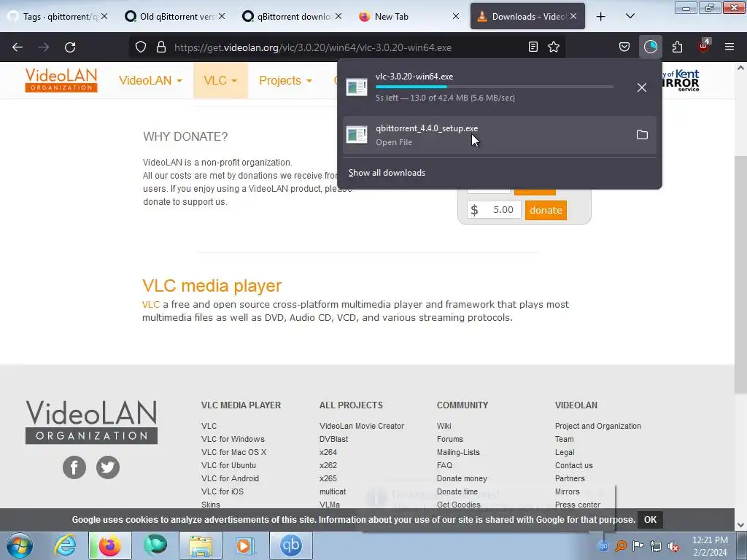This screenshot has width=747, height=560.
Task: Open the Firefox hamburger menu
Action: (729, 47)
